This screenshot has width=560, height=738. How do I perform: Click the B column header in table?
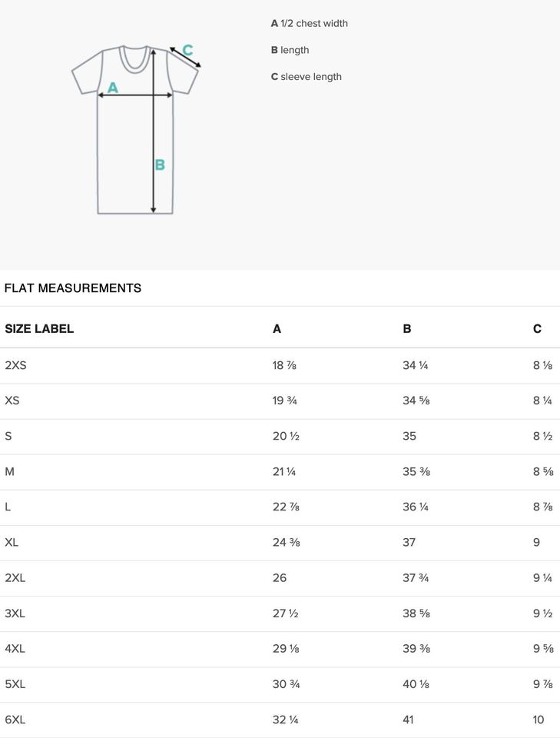click(407, 329)
